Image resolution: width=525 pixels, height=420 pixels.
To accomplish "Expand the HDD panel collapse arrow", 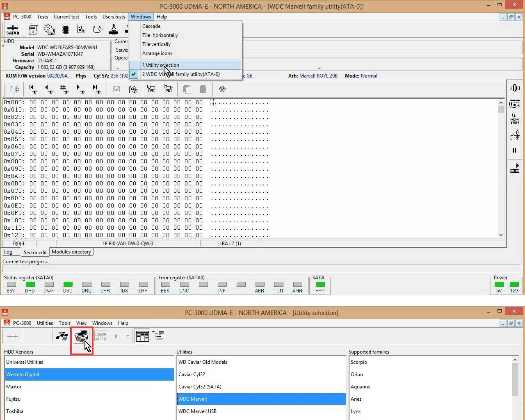I will (3, 46).
